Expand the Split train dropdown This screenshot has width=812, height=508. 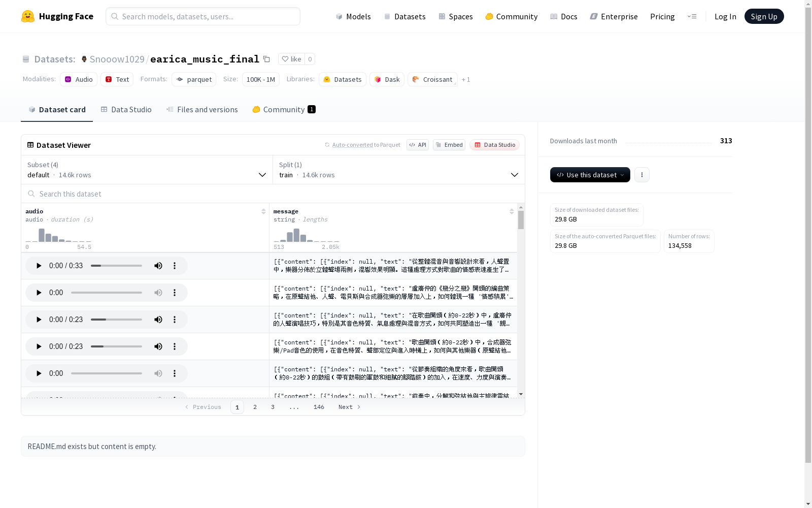tap(399, 170)
